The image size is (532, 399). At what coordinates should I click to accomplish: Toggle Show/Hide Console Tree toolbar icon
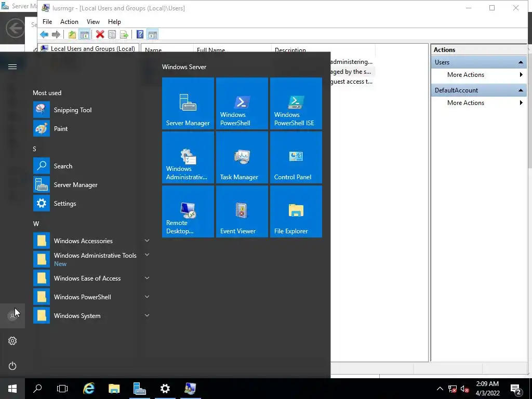(84, 34)
